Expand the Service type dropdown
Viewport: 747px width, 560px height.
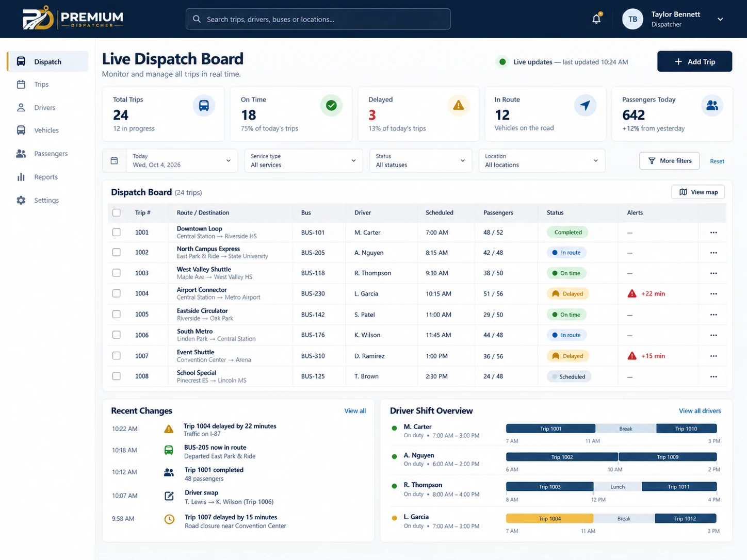point(303,161)
